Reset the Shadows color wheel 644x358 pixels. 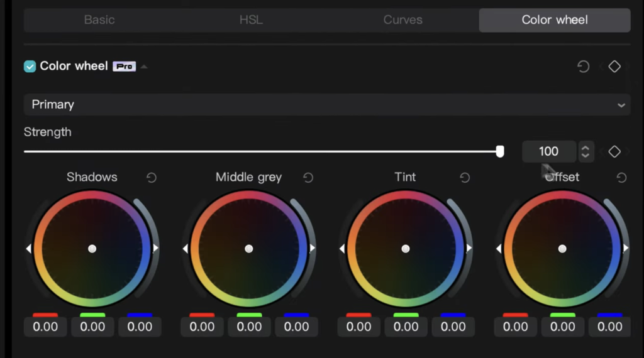(152, 178)
